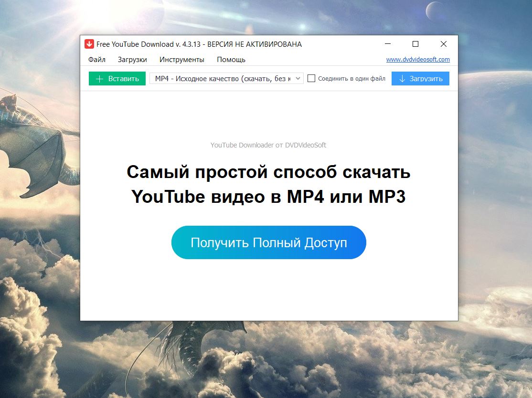
Task: Open the Помощь menu
Action: (231, 60)
